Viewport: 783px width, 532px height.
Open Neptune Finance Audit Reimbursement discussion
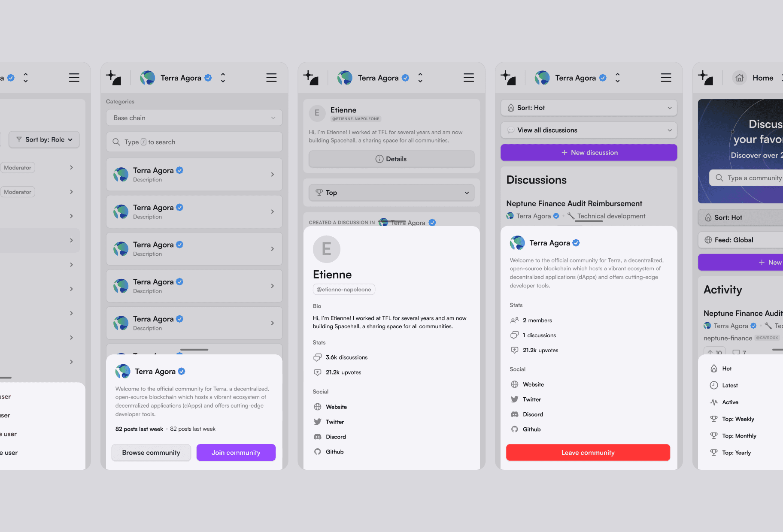pos(574,203)
